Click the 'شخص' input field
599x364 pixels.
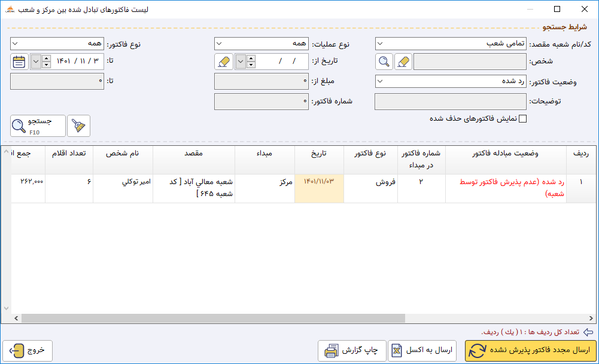point(470,62)
